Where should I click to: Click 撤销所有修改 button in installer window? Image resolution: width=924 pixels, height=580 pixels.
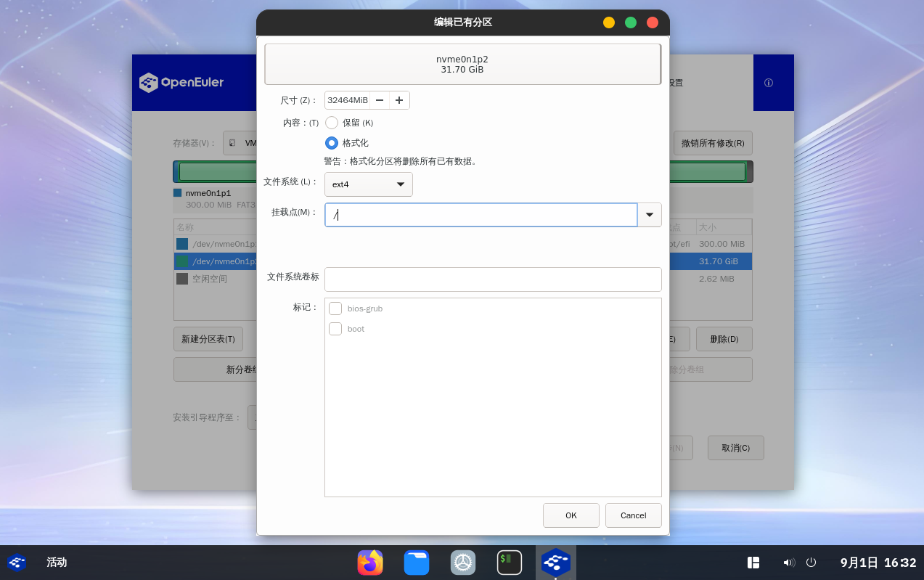[x=713, y=143]
